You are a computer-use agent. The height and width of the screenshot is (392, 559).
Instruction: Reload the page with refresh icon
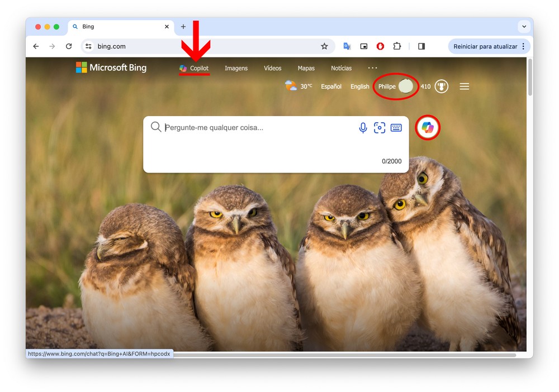[69, 46]
